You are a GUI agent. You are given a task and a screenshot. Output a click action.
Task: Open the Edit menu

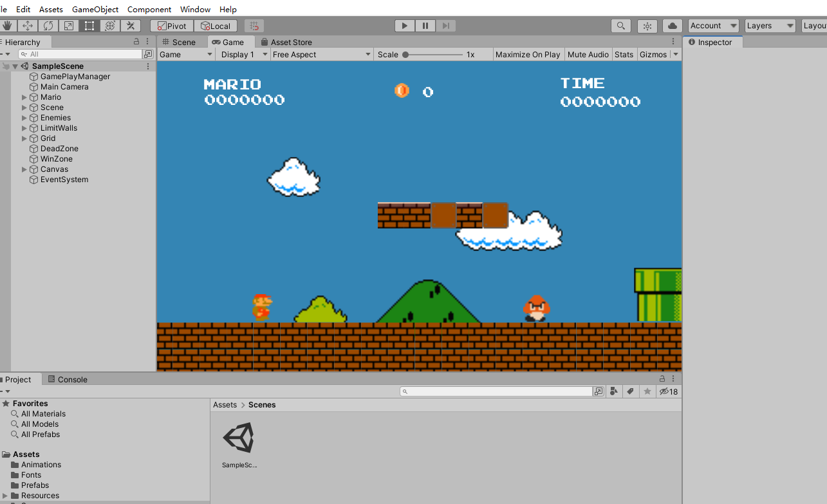23,10
